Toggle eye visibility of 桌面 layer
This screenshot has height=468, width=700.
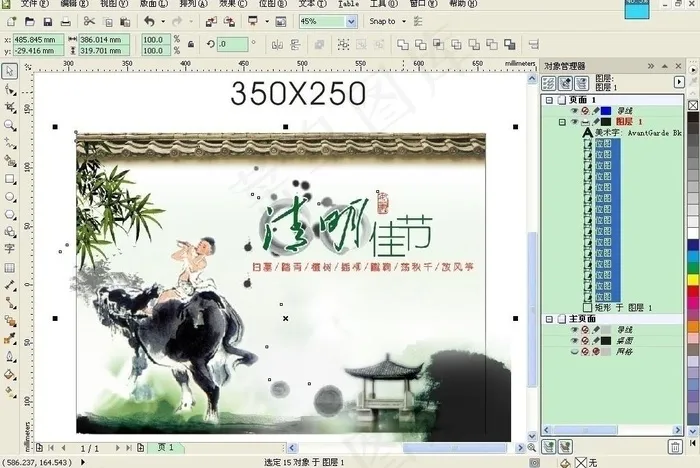click(x=574, y=340)
